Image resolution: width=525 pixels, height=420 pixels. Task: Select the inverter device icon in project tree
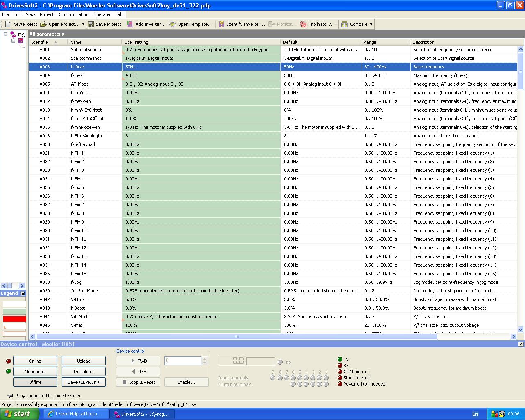click(21, 41)
